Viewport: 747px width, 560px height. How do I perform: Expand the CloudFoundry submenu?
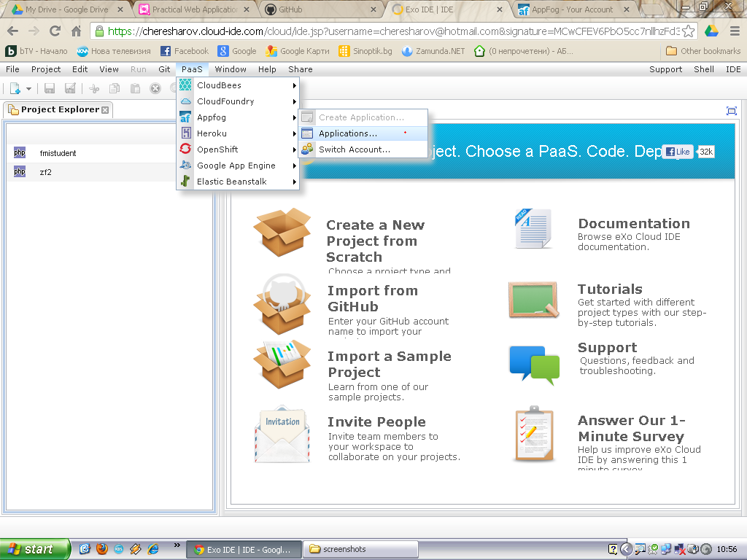tap(239, 101)
